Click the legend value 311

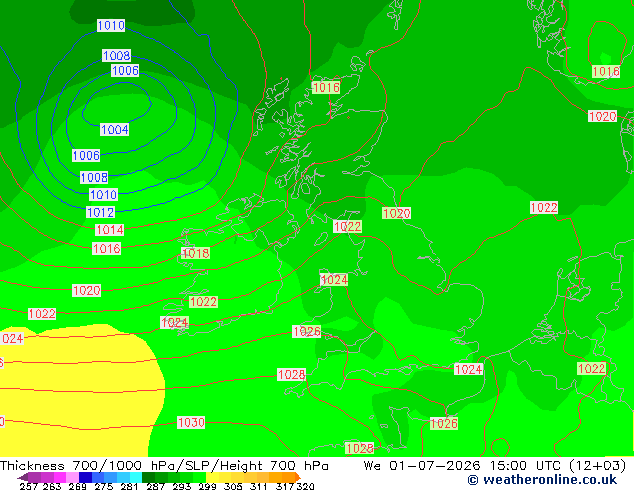[x=259, y=486]
